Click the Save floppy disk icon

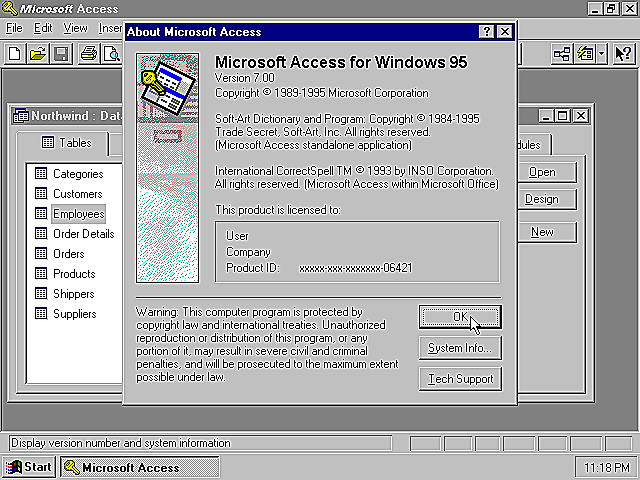(x=61, y=54)
